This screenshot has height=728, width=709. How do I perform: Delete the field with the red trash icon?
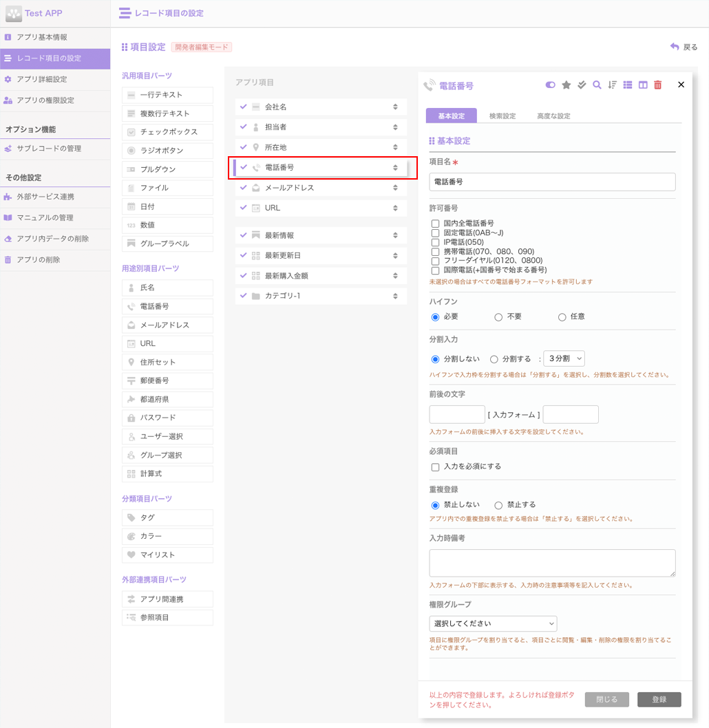[658, 85]
